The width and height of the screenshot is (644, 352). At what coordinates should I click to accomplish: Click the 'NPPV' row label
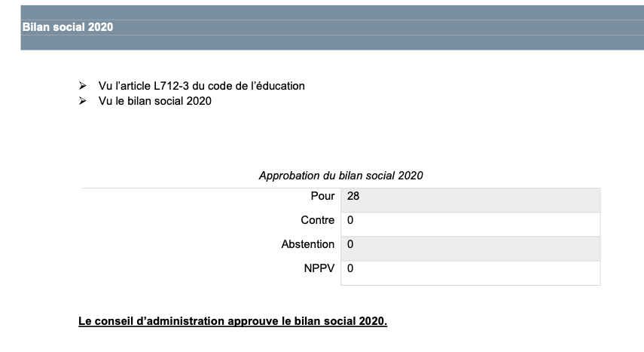[x=319, y=268]
